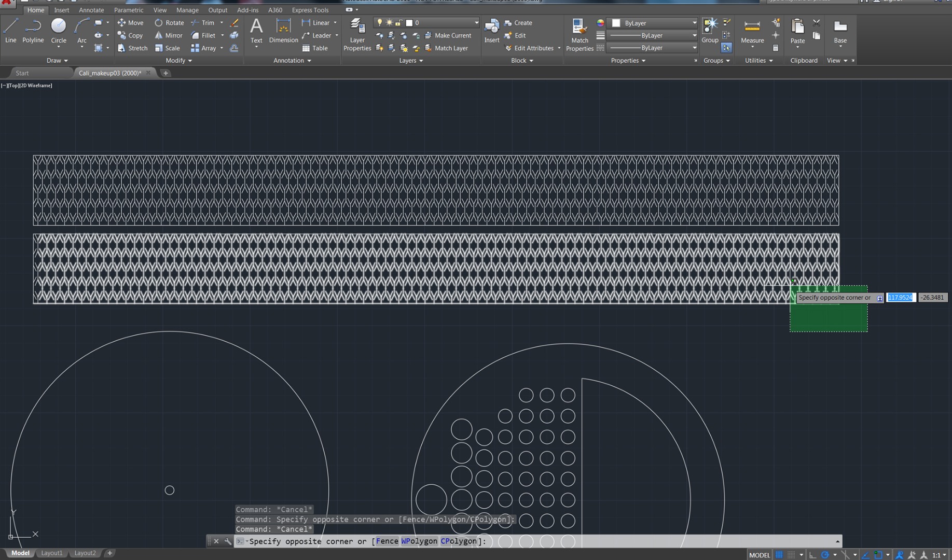This screenshot has width=952, height=560.
Task: Toggle object snap in status bar
Action: tap(878, 555)
